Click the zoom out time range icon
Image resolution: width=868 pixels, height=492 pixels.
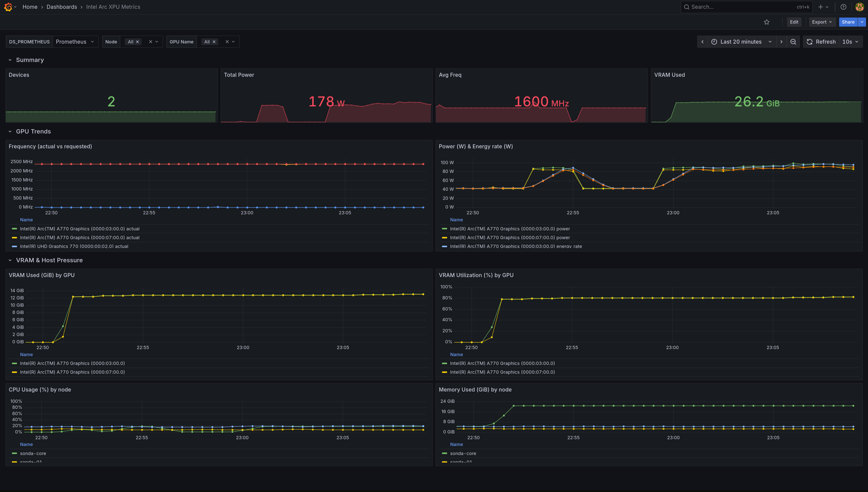793,41
